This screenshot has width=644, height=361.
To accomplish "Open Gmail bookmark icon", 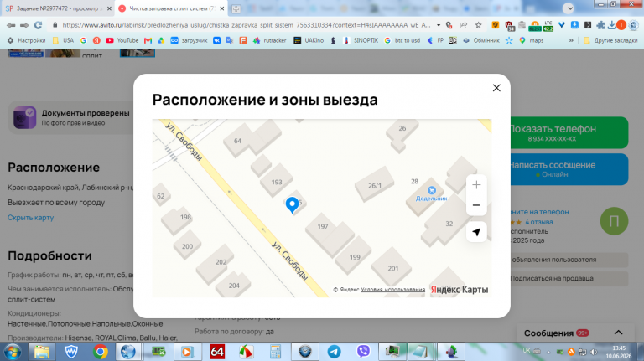I will (148, 40).
